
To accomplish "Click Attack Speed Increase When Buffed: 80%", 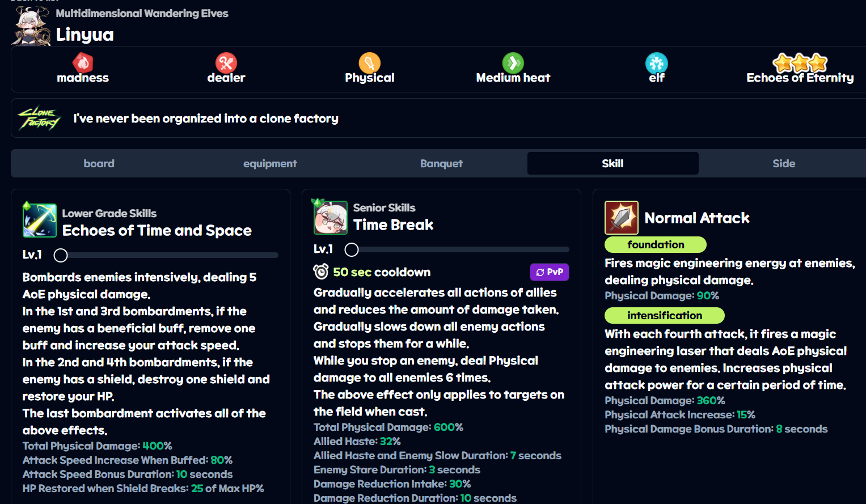I will [x=128, y=460].
